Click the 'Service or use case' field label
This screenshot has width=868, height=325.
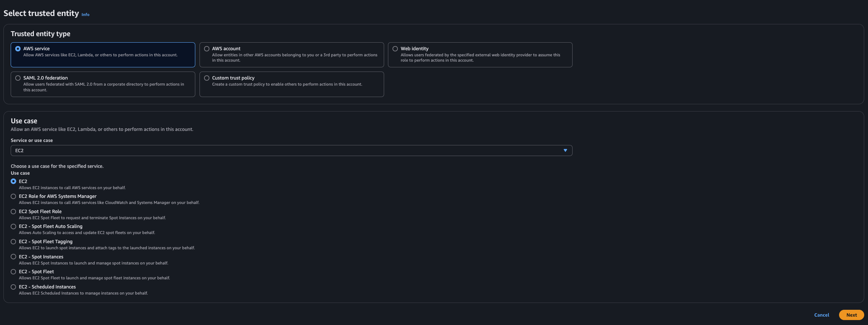32,140
